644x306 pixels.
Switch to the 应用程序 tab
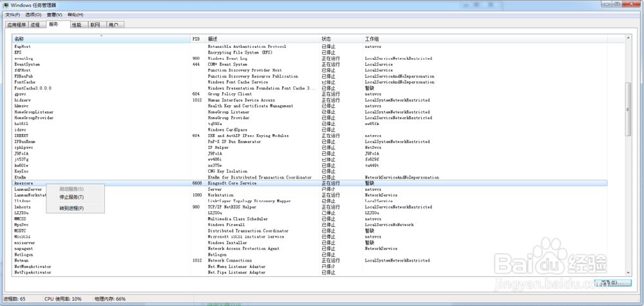click(x=17, y=25)
